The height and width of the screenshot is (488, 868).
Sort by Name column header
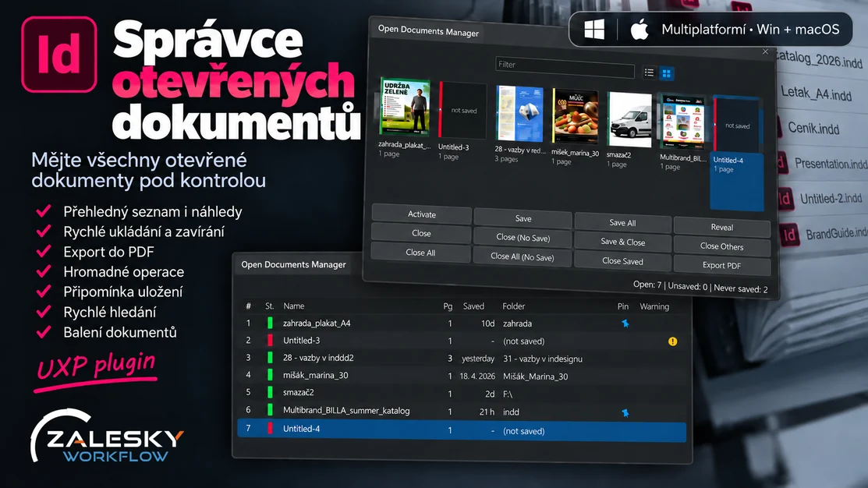point(294,306)
